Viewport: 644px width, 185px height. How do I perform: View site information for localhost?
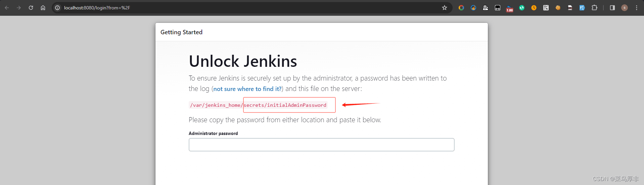[x=57, y=8]
